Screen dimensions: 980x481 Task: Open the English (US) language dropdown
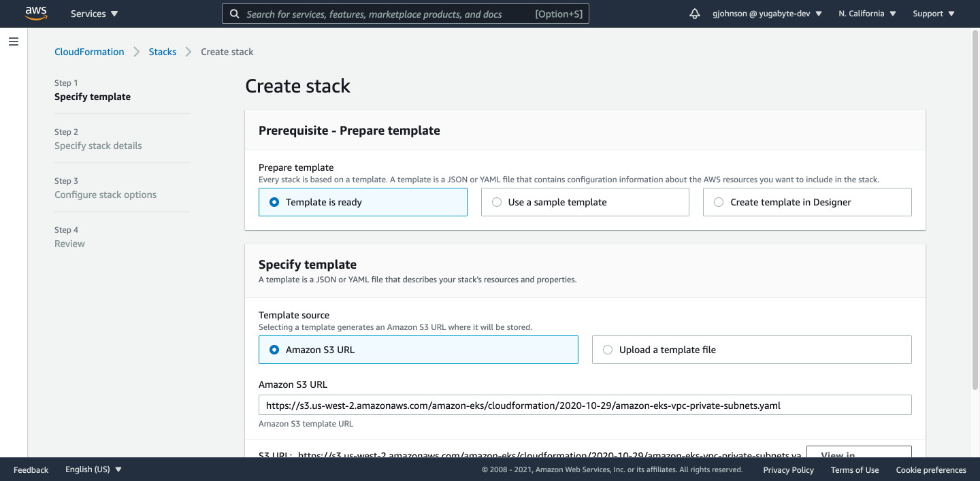88,469
